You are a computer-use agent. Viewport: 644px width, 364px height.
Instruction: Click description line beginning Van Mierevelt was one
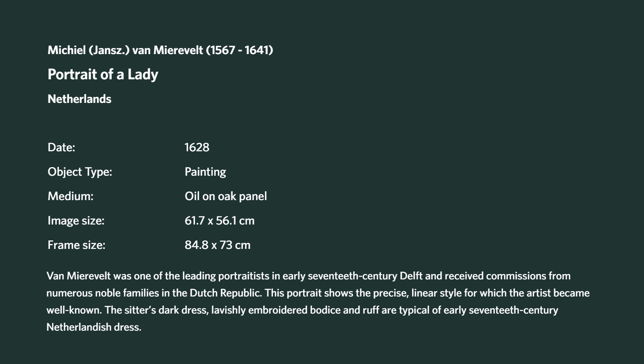(x=308, y=276)
